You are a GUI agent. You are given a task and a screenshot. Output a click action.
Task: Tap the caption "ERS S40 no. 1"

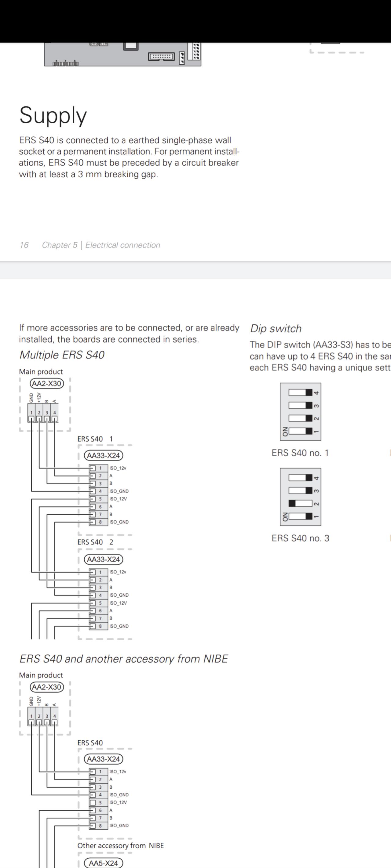(300, 453)
